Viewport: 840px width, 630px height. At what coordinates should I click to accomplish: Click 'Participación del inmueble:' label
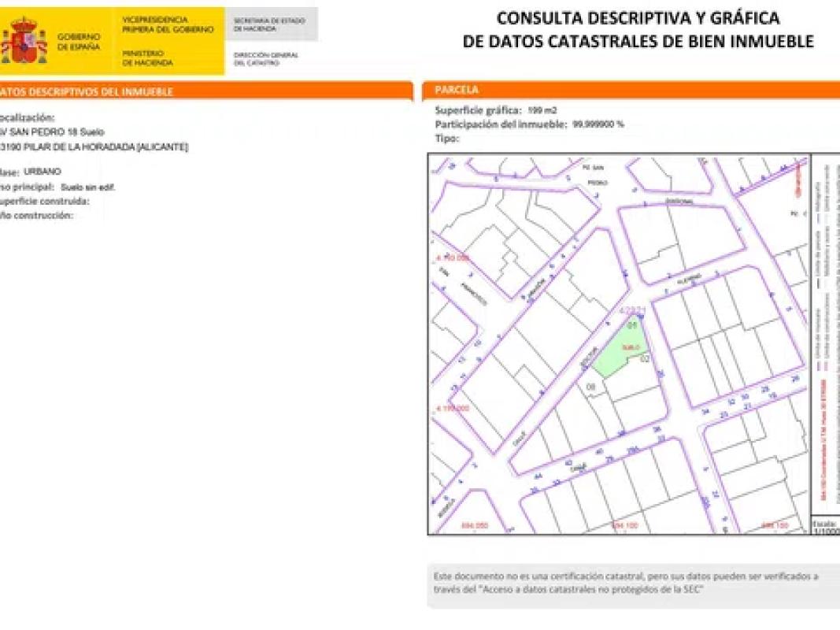point(501,124)
